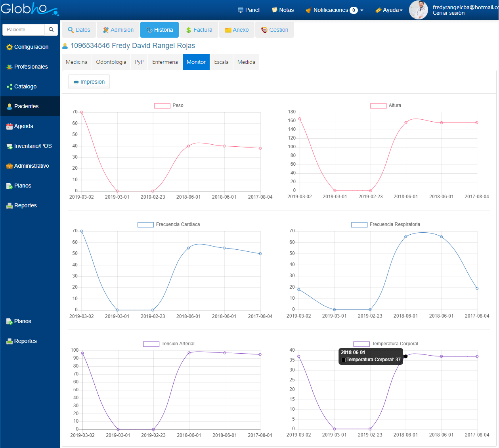This screenshot has height=448, width=499.
Task: Switch to the Enfermeria tab
Action: [165, 62]
